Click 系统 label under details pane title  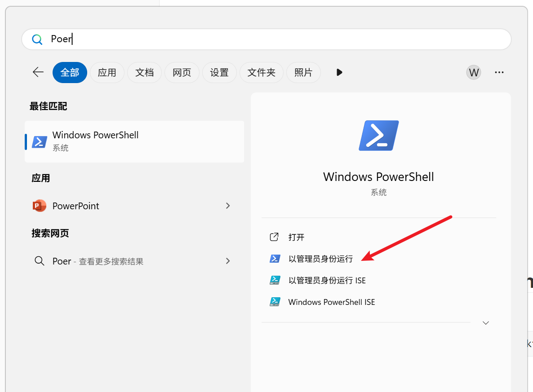click(378, 193)
